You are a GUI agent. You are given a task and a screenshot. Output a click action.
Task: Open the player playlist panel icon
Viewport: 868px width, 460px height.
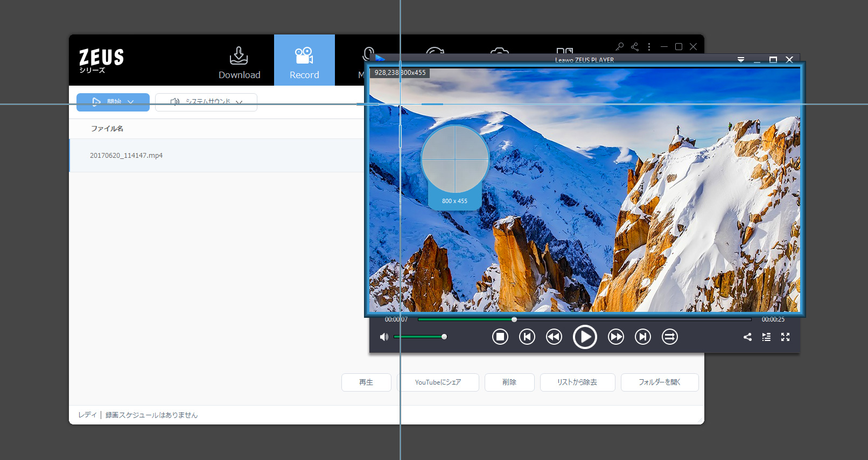pyautogui.click(x=766, y=337)
